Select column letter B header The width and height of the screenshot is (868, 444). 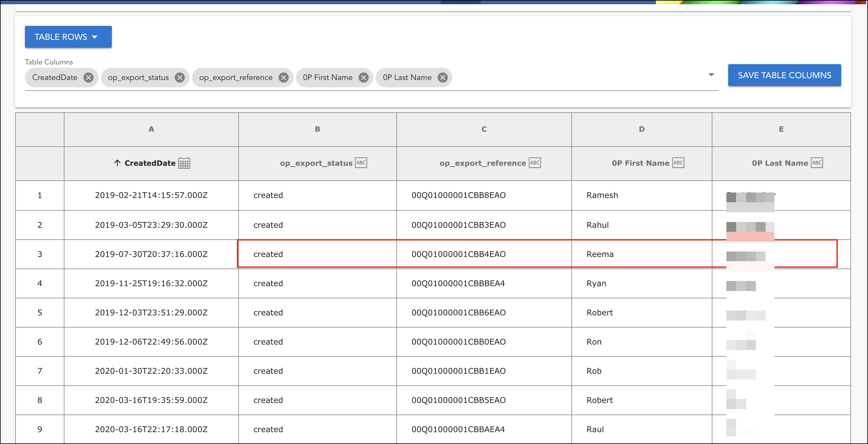coord(317,130)
